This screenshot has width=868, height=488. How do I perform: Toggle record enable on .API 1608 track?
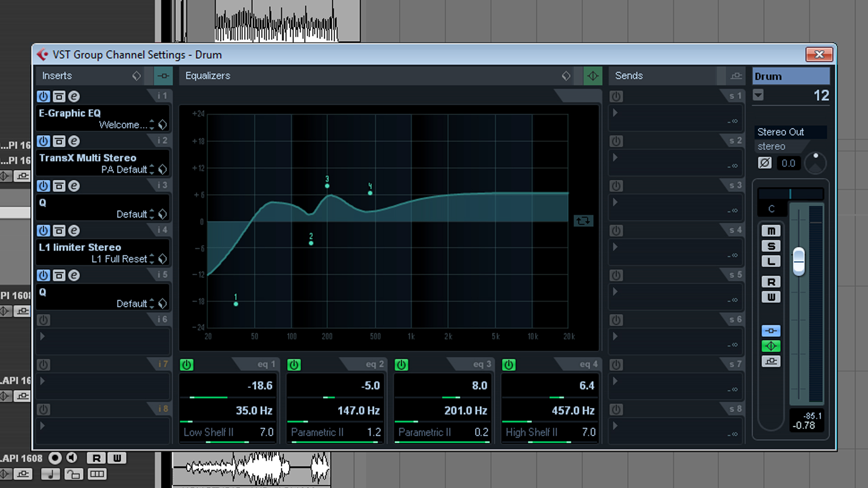(x=55, y=458)
